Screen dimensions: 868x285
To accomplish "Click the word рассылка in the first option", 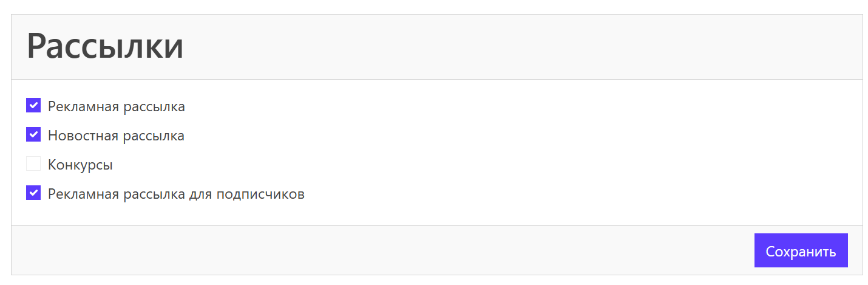I will [154, 107].
